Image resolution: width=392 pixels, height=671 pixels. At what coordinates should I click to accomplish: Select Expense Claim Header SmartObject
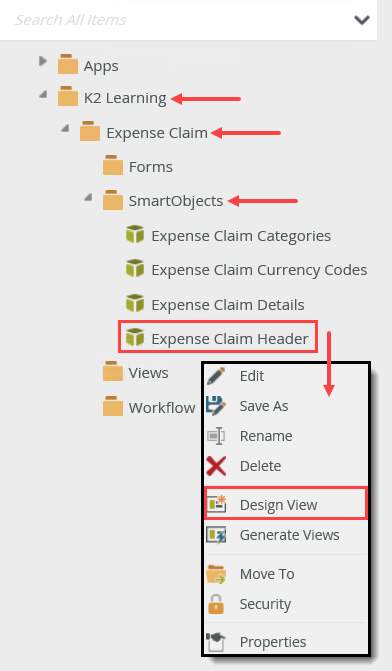pos(230,339)
